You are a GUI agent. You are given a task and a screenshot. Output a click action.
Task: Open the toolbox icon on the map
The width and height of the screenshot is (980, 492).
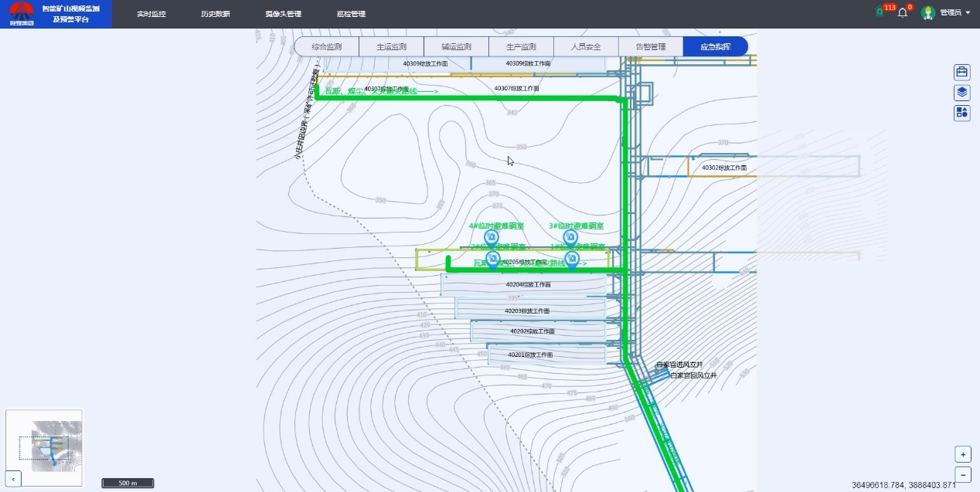point(962,73)
